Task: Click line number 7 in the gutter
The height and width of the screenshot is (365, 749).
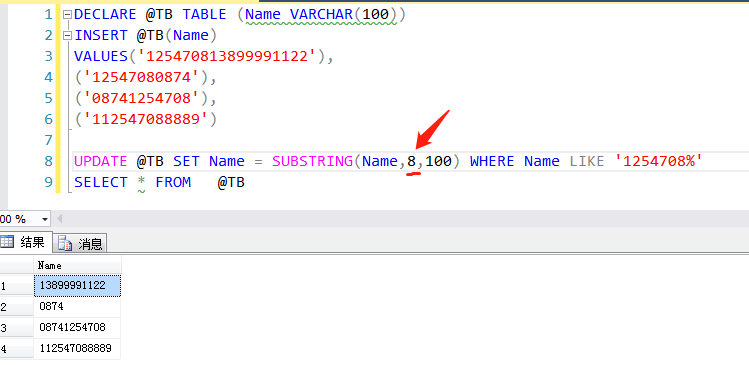Action: point(48,140)
